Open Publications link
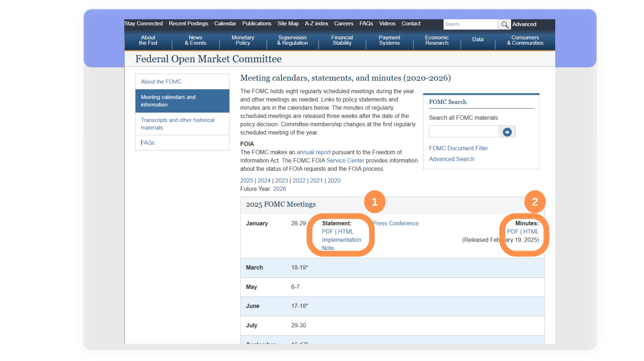 click(x=257, y=23)
